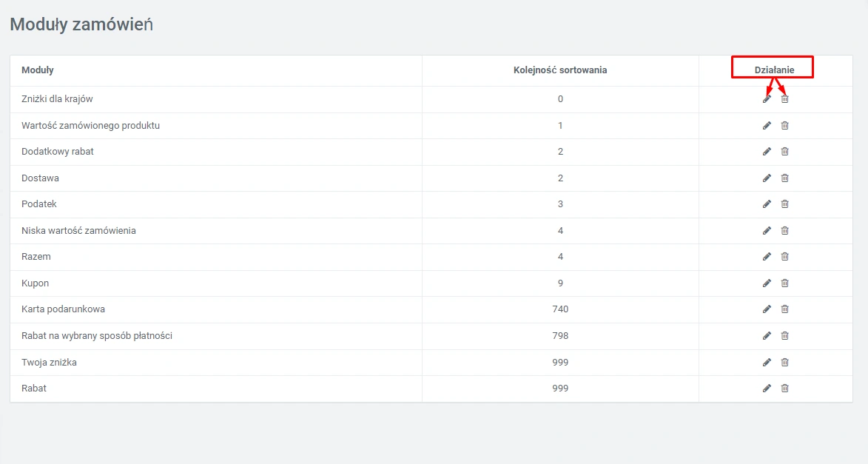Select the Podatek row name

(x=39, y=204)
